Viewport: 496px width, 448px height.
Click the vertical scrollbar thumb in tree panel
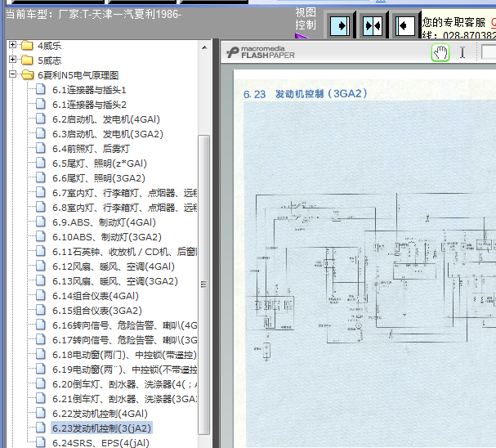click(x=204, y=284)
